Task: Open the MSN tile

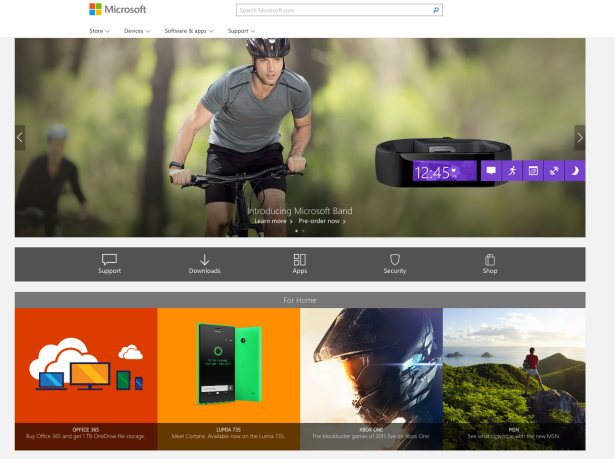Action: pyautogui.click(x=514, y=378)
